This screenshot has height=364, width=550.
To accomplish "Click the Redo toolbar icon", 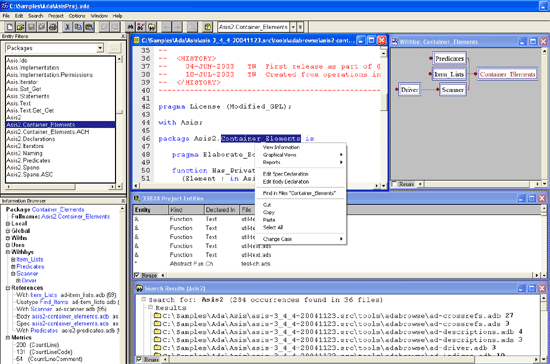I will [x=115, y=27].
